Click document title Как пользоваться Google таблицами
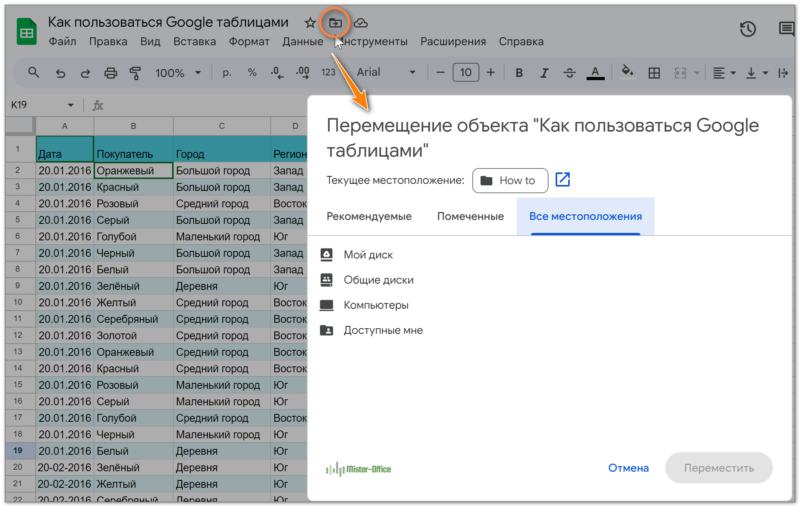 click(x=168, y=22)
